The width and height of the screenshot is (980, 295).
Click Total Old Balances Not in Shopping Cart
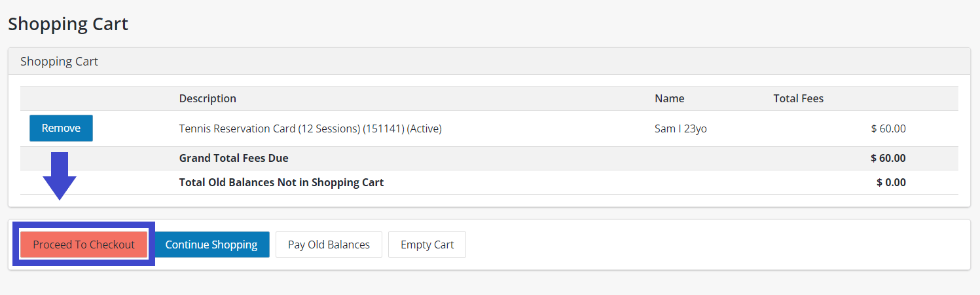point(281,182)
